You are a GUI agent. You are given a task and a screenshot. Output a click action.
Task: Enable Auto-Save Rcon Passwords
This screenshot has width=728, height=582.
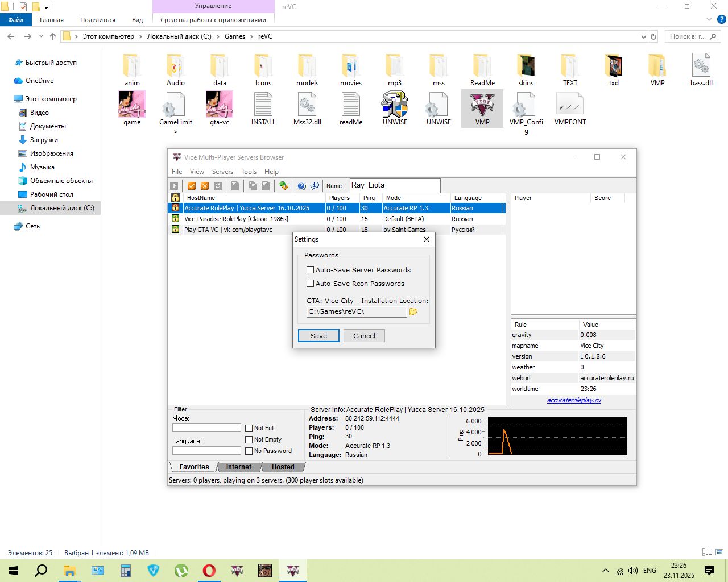(310, 284)
